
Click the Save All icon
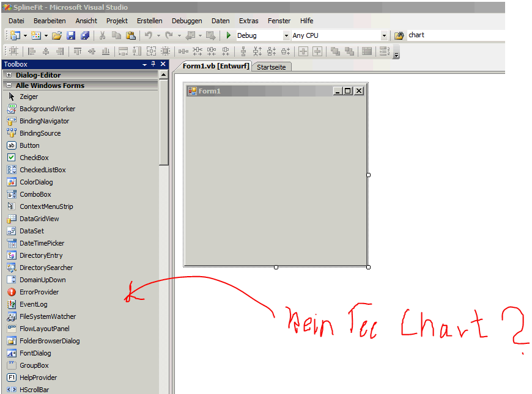[x=85, y=35]
